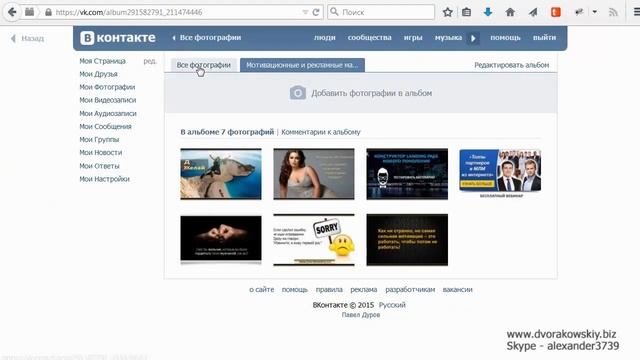This screenshot has height=360, width=640.
Task: Open the woman in dress photo thumbnail
Action: pyautogui.click(x=314, y=174)
